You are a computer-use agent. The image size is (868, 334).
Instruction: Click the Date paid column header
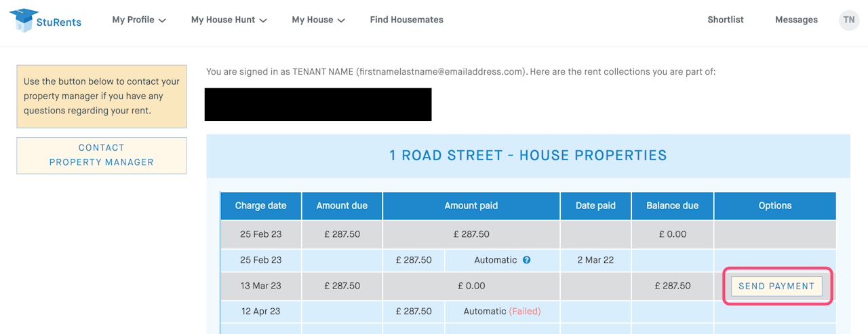click(x=595, y=206)
